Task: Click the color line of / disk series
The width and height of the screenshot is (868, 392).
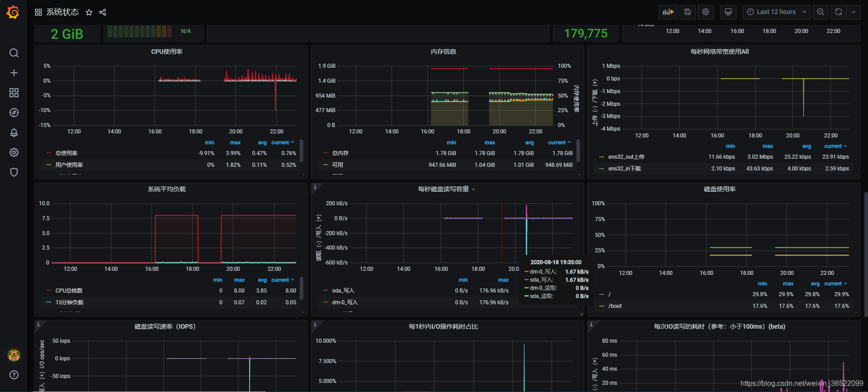Action: point(602,294)
